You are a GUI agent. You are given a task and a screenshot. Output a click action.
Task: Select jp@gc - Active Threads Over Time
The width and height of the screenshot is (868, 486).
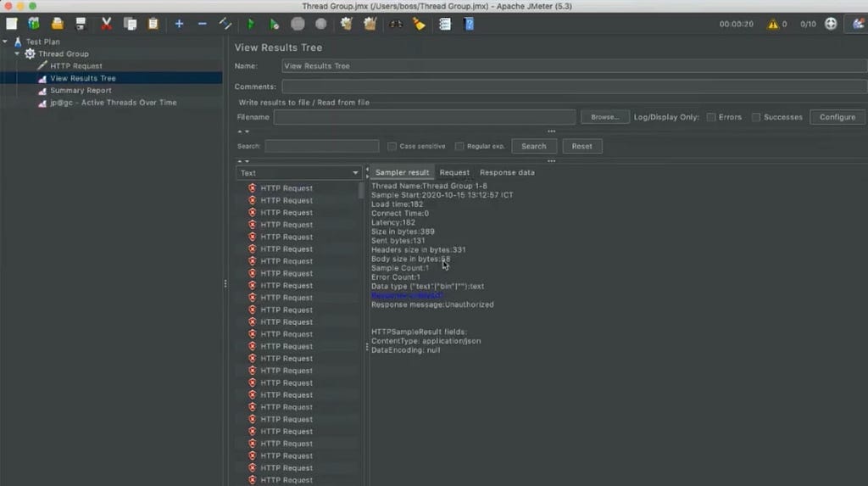114,103
